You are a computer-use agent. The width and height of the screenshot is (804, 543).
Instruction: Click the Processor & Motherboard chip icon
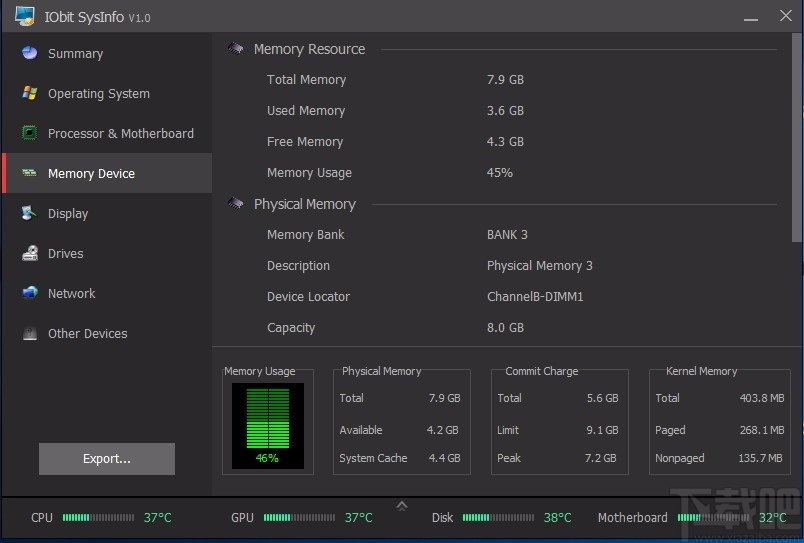pyautogui.click(x=30, y=133)
